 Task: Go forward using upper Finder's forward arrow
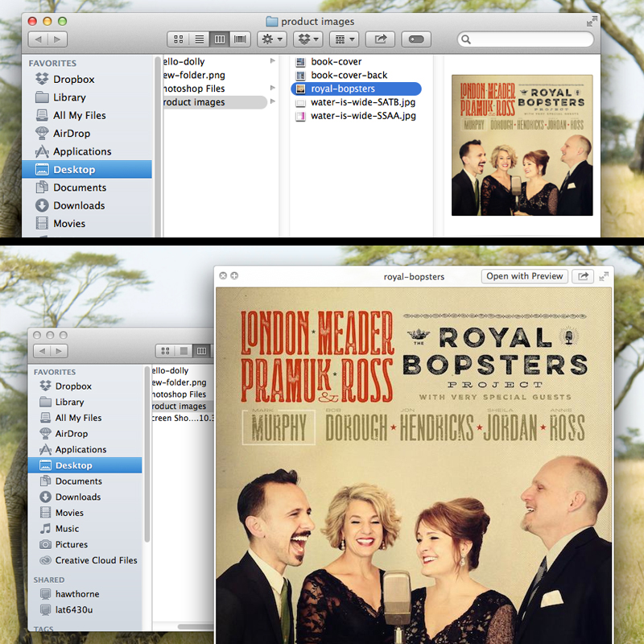[57, 39]
